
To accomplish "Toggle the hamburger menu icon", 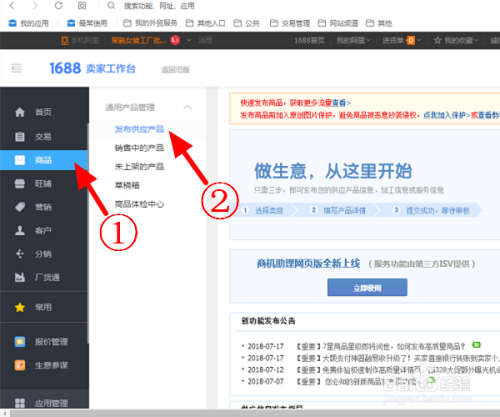I will (16, 68).
